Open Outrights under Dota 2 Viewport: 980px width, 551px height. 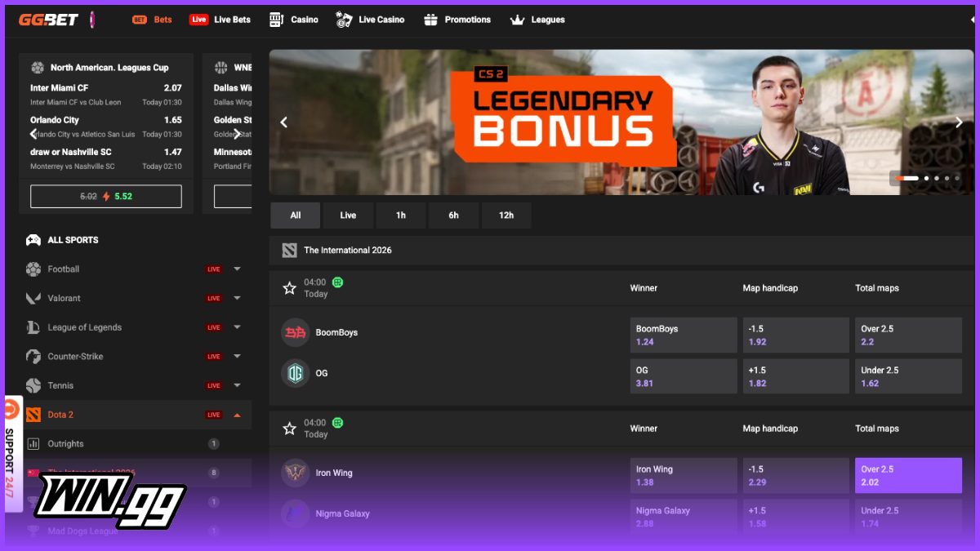coord(65,444)
